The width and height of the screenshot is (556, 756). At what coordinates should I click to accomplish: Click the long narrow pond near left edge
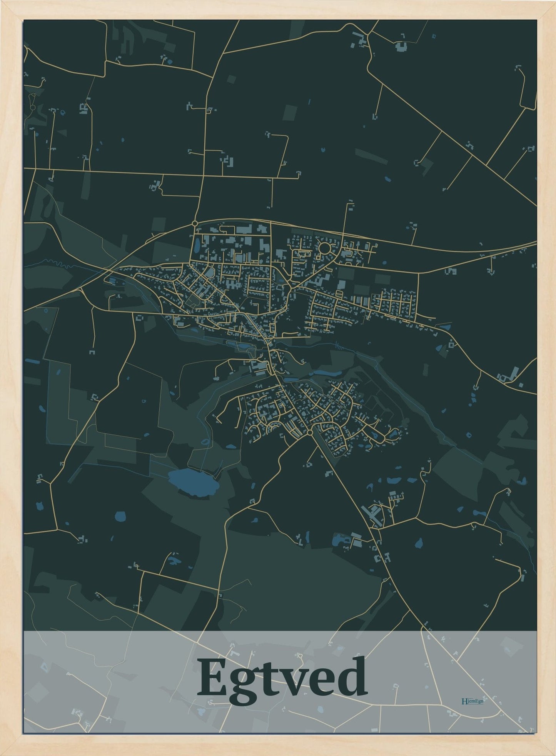tap(32, 361)
